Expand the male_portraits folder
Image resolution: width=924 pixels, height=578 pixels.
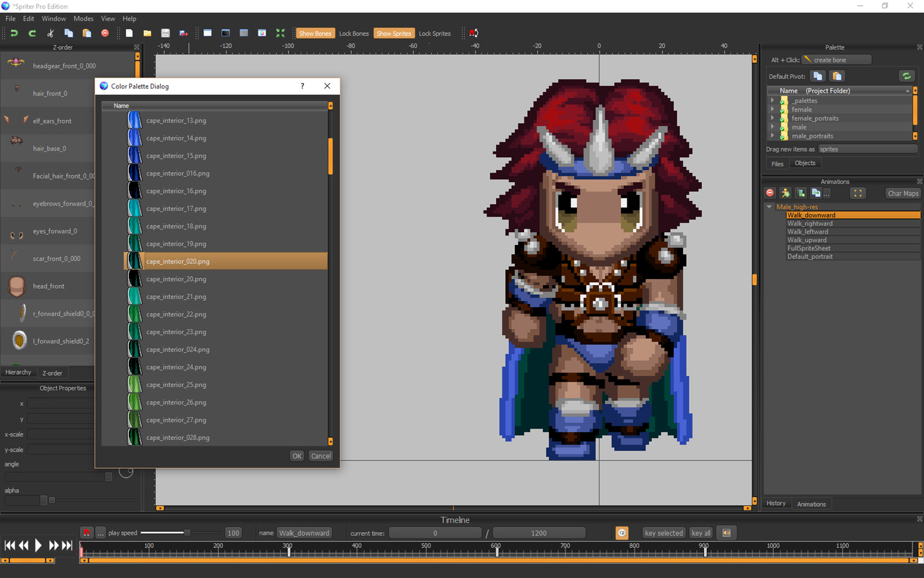pos(772,136)
